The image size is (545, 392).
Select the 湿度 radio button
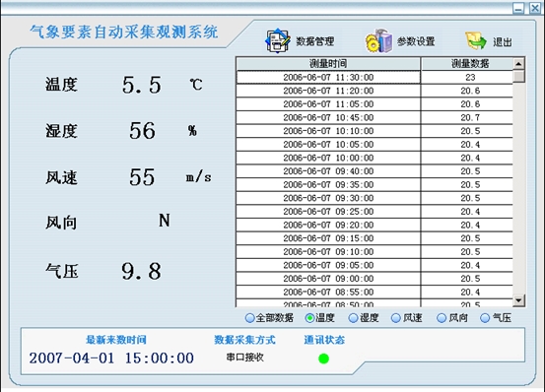pos(353,318)
